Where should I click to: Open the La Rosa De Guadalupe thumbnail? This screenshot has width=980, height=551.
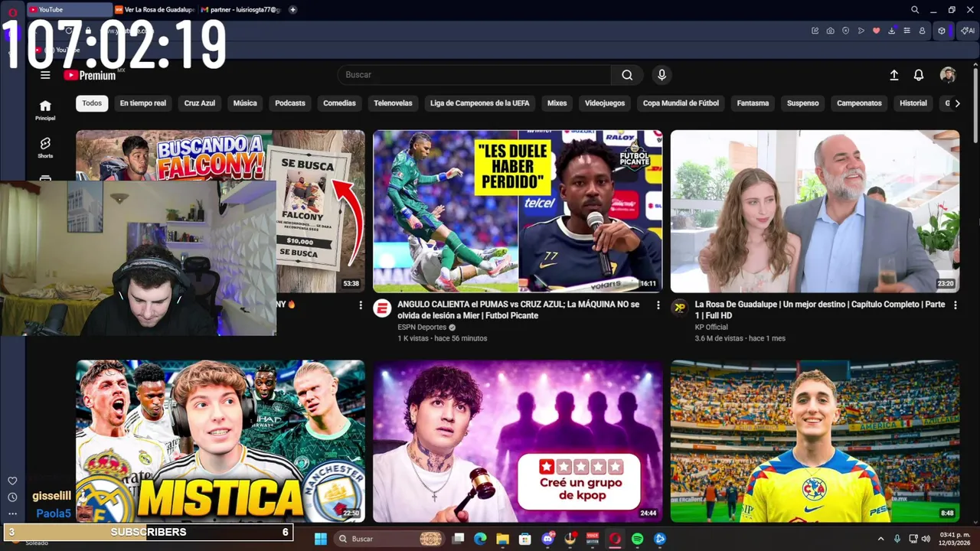(x=815, y=211)
